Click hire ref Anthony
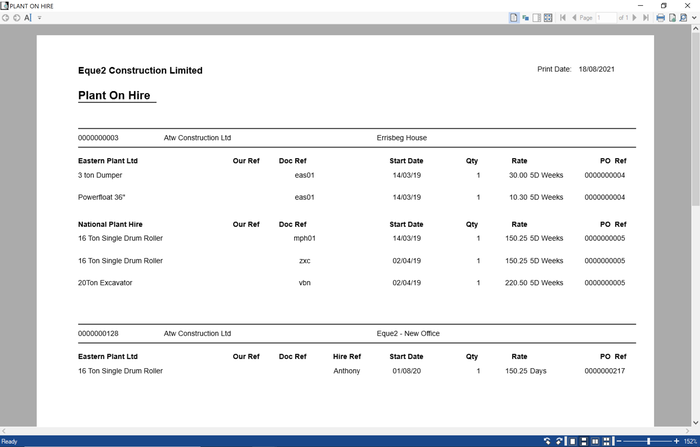Image resolution: width=700 pixels, height=447 pixels. 346,371
